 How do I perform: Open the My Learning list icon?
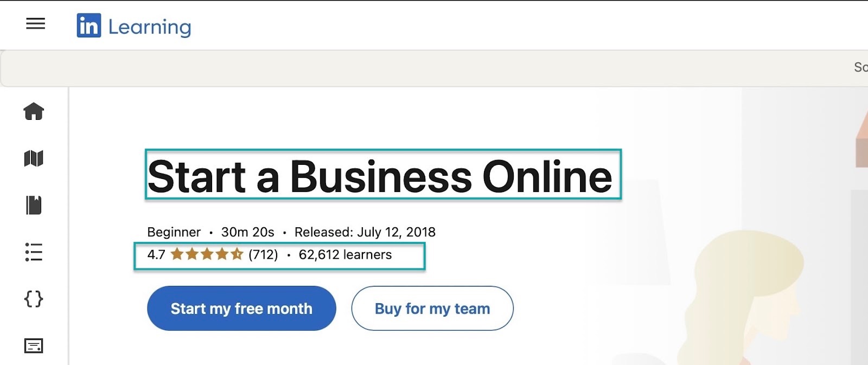click(34, 252)
